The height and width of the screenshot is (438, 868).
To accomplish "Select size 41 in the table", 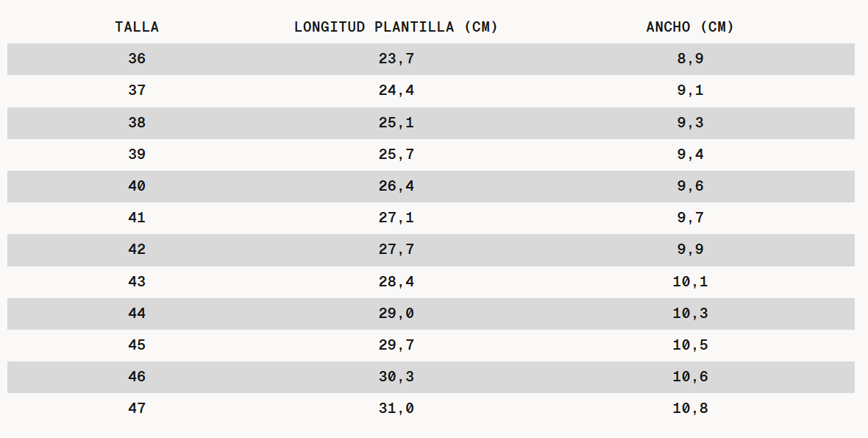I will [x=137, y=218].
